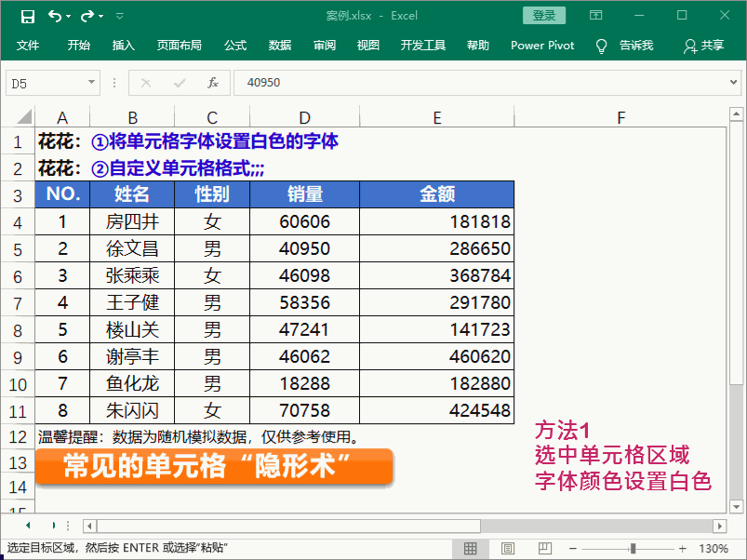Click the vertical scrollbar down arrow
The image size is (747, 560).
[x=736, y=506]
